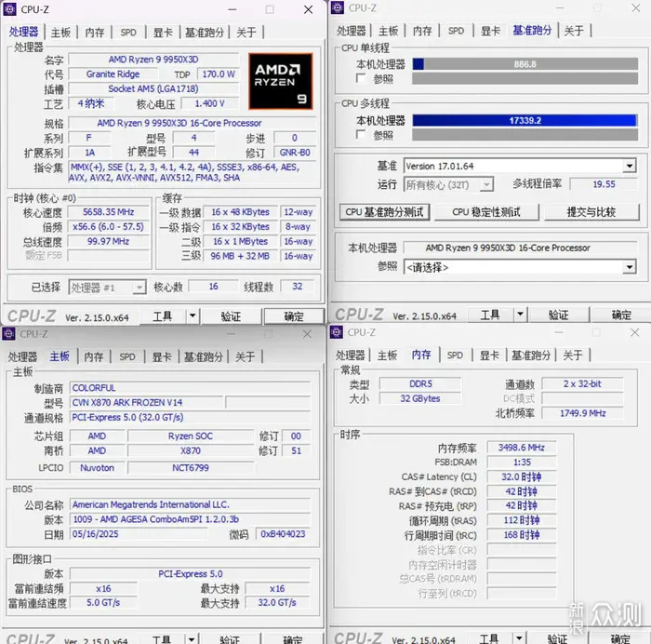Click the CPU-Z icon in the benchmark window title bar

(x=338, y=7)
